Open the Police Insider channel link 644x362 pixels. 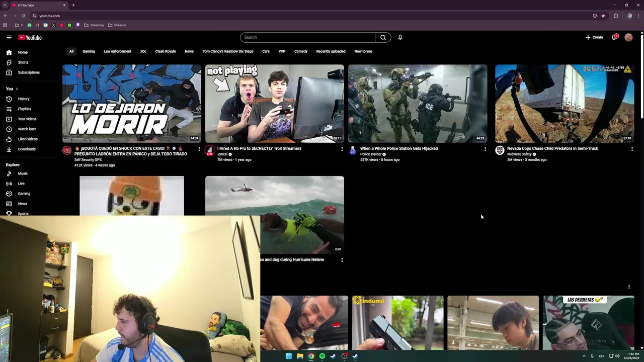tap(371, 154)
